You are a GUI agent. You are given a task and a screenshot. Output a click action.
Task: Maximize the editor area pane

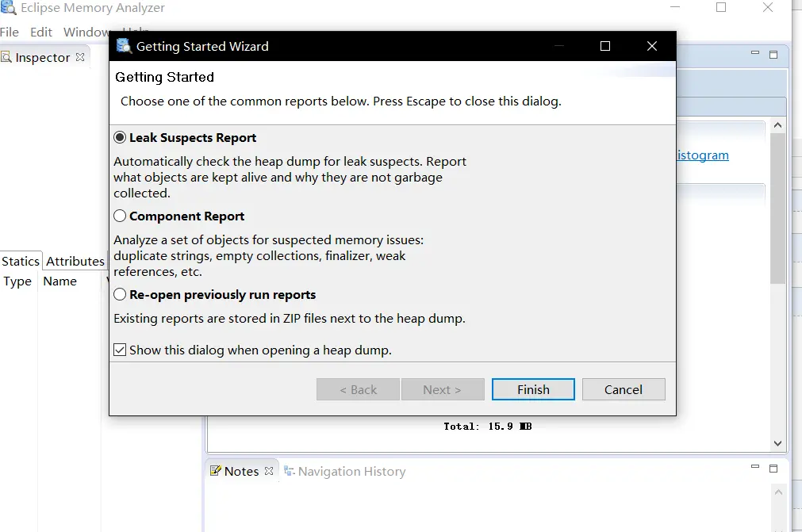(x=773, y=54)
